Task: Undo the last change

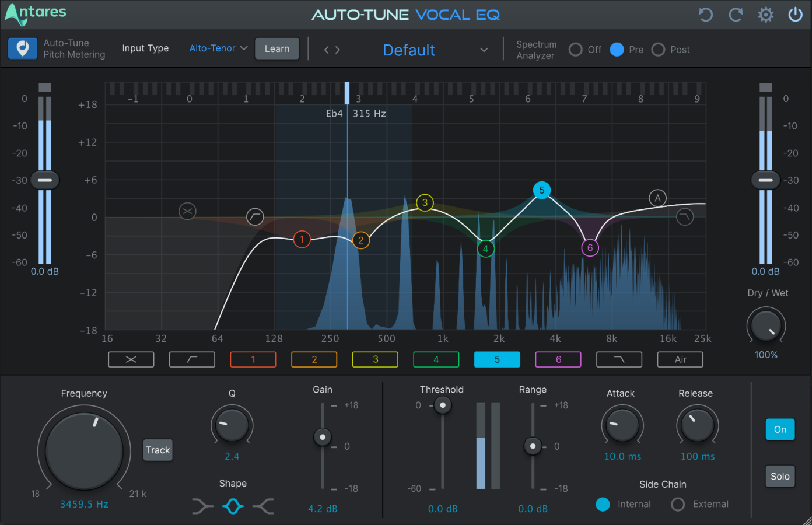Action: coord(705,15)
